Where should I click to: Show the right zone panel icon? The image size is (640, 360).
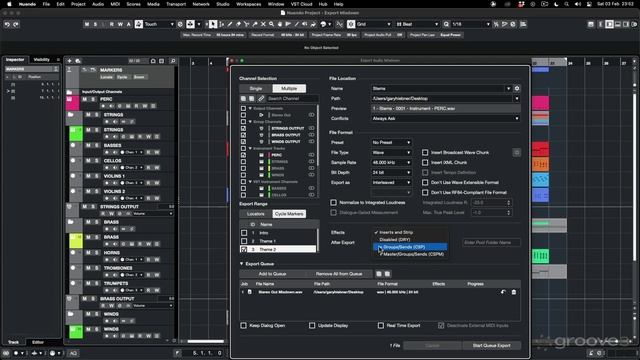tap(627, 24)
